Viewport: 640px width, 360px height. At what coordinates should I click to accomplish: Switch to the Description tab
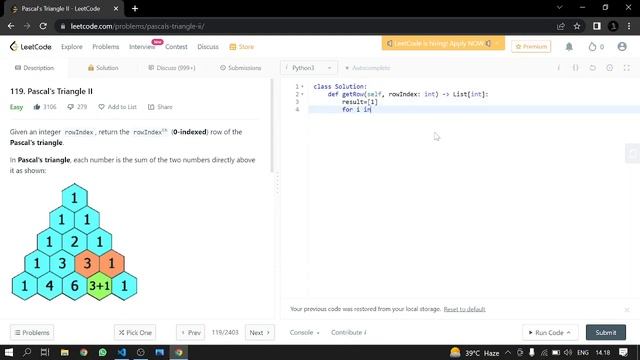tap(34, 68)
